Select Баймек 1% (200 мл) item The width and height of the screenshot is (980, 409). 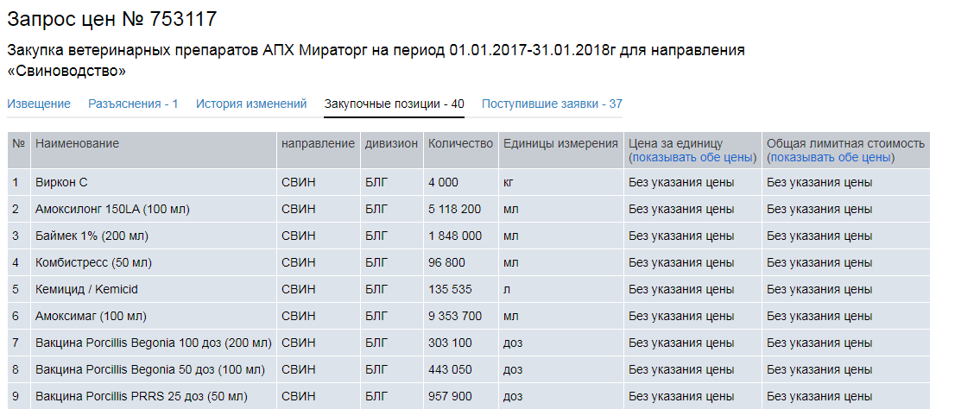[x=92, y=236]
